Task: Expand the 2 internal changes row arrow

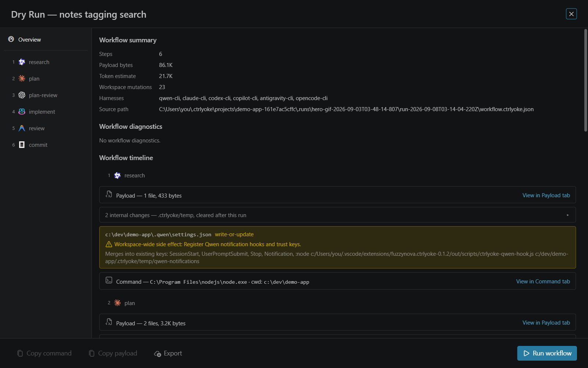Action: [568, 215]
